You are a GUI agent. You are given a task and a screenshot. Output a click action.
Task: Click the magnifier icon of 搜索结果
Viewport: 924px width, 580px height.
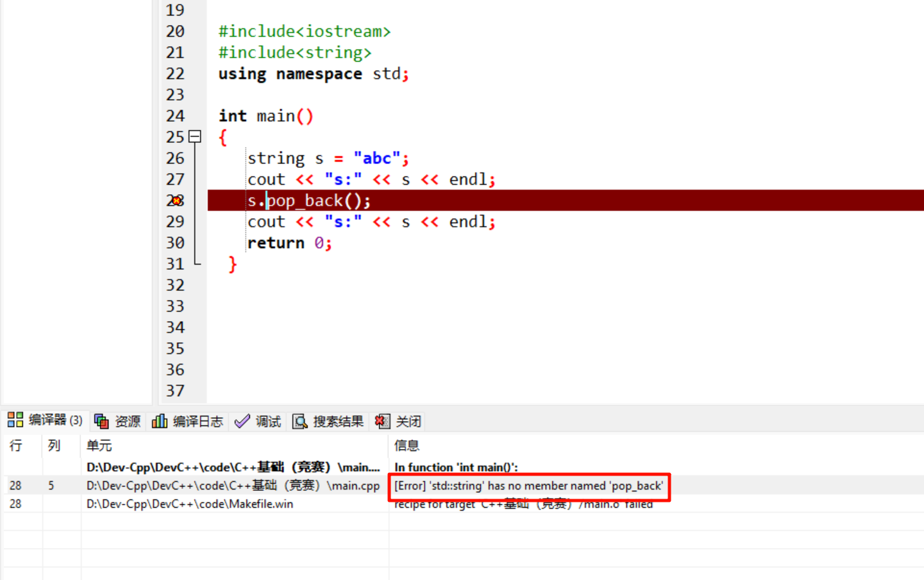coord(299,421)
